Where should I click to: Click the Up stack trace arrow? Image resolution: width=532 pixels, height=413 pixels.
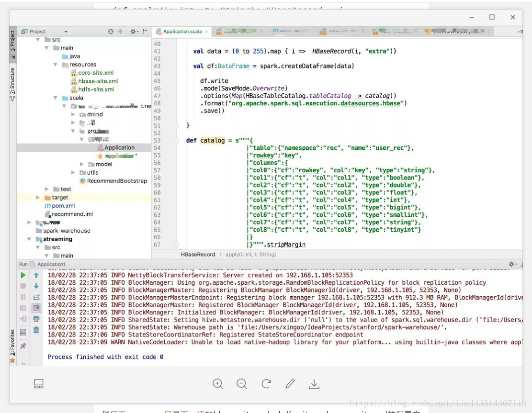coord(36,275)
